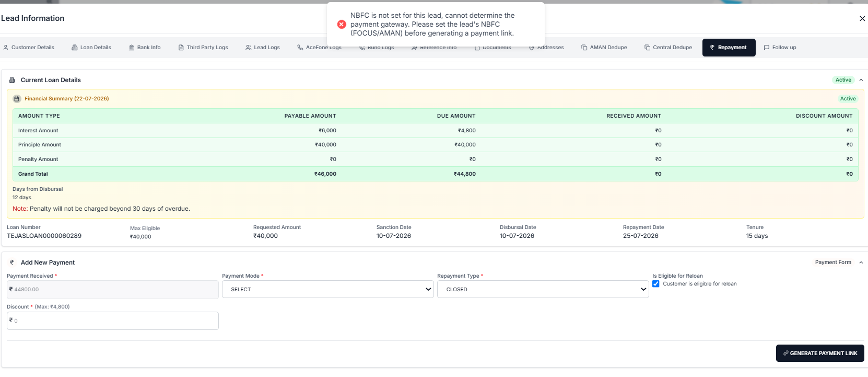Click the copy icon on AMAN Dedupe tab
Viewport: 868px width, 377px height.
(584, 48)
